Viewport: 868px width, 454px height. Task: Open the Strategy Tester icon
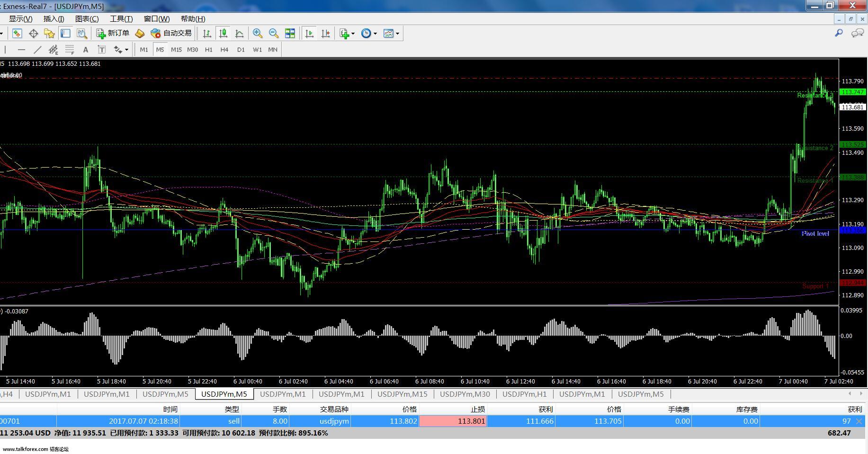coord(81,33)
